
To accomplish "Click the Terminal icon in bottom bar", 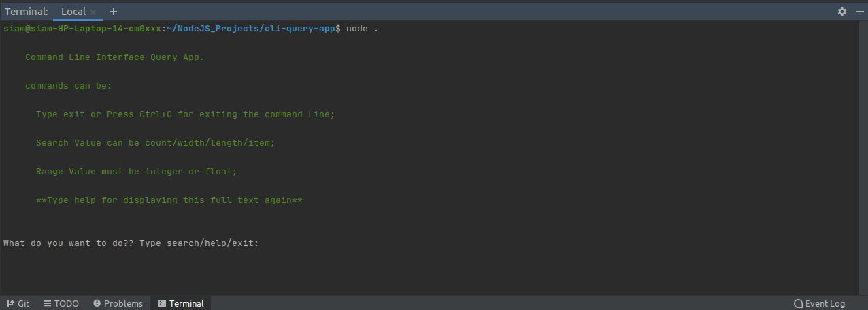I will (x=162, y=303).
